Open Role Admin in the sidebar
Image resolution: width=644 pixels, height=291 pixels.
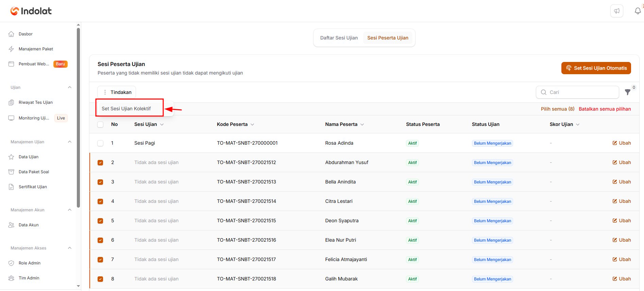pyautogui.click(x=30, y=263)
